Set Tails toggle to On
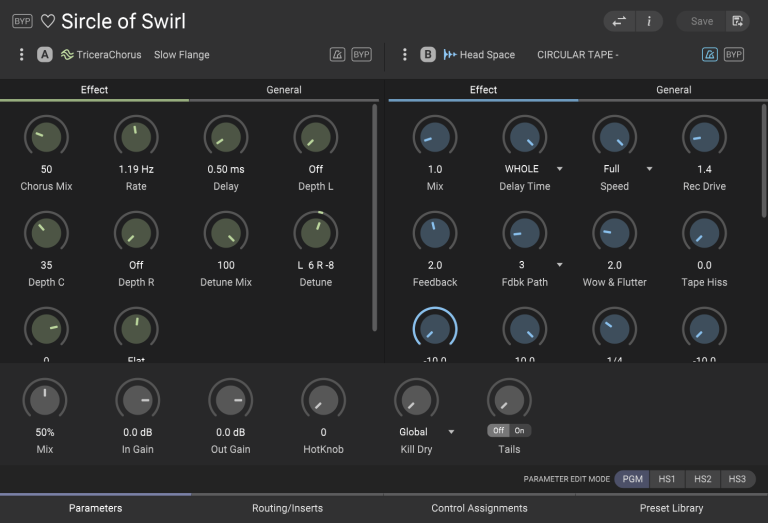The height and width of the screenshot is (523, 768). pos(520,430)
